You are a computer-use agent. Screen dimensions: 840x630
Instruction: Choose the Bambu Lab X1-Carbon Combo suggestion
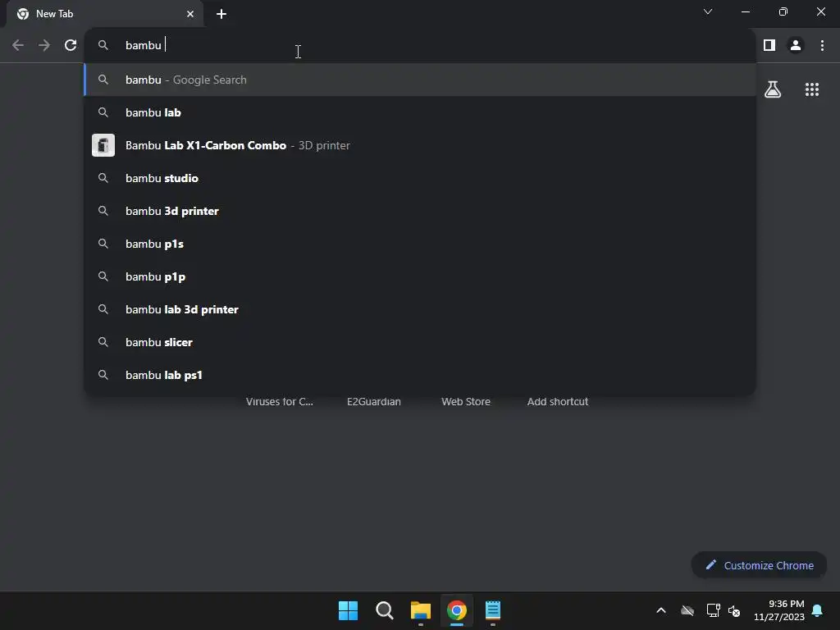420,145
